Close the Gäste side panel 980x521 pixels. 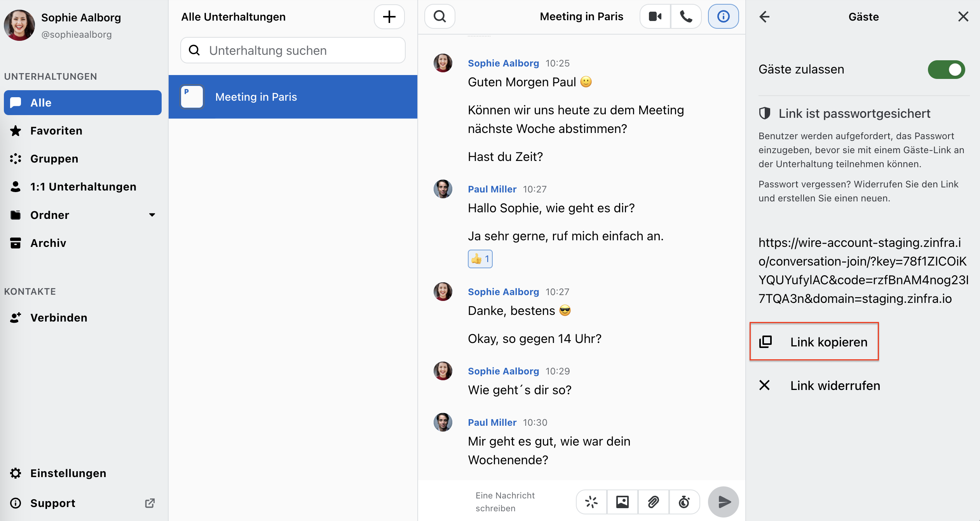tap(963, 17)
